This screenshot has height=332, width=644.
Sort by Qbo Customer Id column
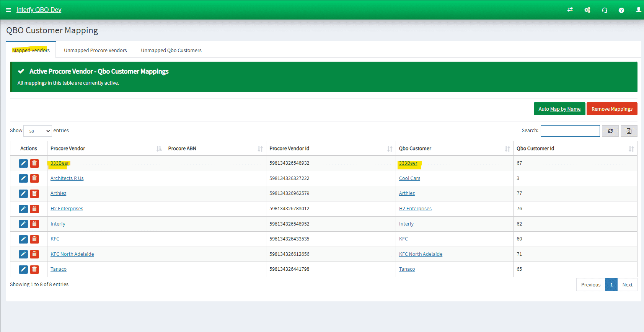tap(631, 149)
